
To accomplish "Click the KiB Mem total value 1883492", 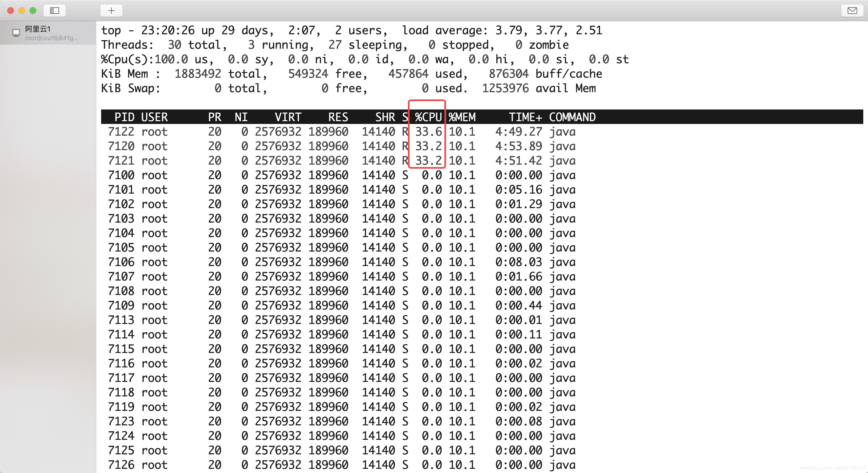I will (198, 74).
